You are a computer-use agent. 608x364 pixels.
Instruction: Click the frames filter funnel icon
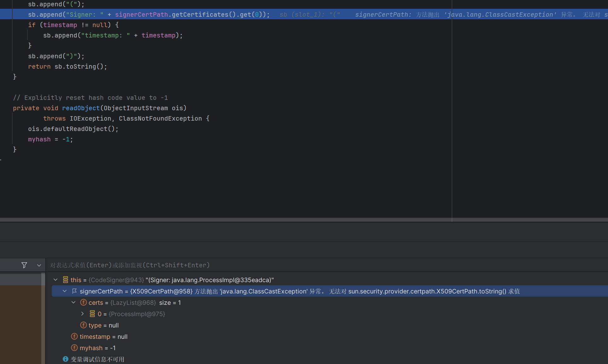click(24, 265)
